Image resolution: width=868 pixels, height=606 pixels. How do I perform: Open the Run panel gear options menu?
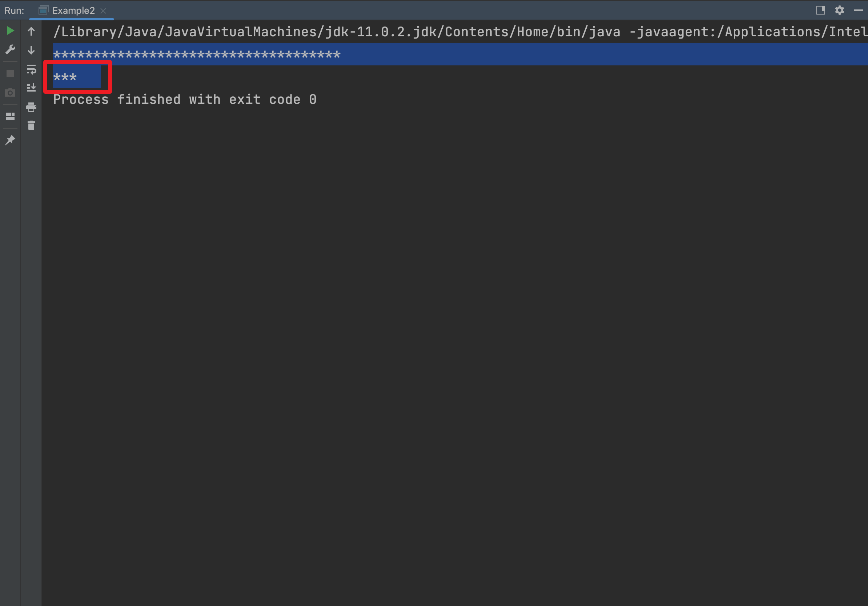[839, 10]
